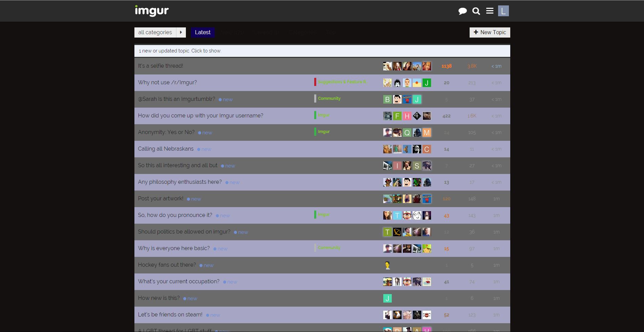Click orange 'M' avatar in Anonymity topic row
Image resolution: width=644 pixels, height=332 pixels.
tap(427, 132)
